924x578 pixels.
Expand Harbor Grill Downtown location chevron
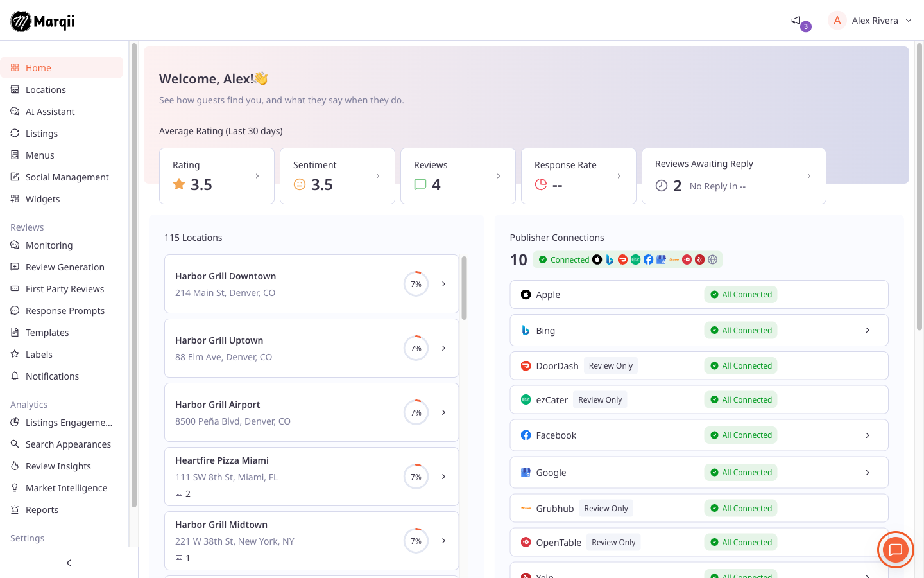click(443, 284)
